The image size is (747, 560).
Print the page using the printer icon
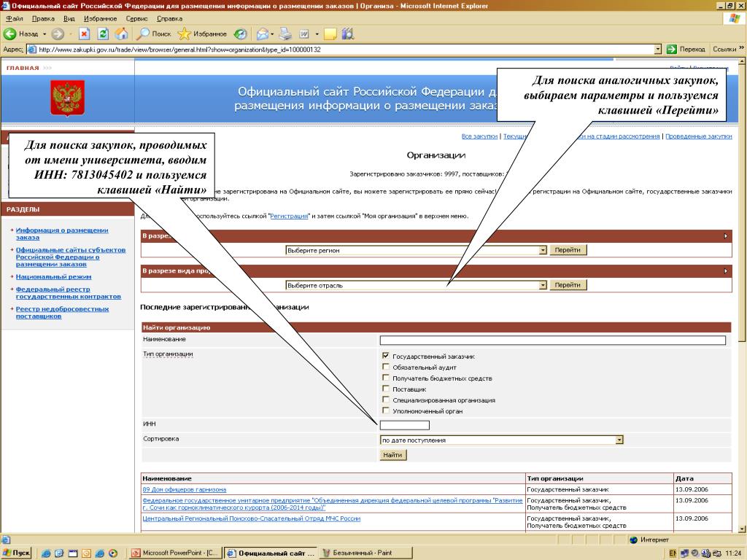pyautogui.click(x=285, y=34)
